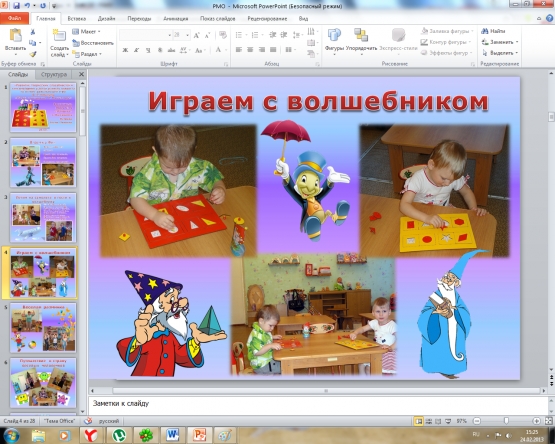Align text left
Viewport: 555px width, 444px height.
coord(239,50)
